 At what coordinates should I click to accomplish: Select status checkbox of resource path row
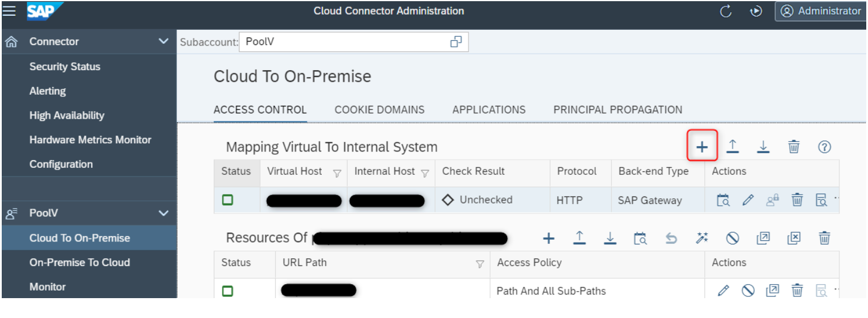(228, 291)
